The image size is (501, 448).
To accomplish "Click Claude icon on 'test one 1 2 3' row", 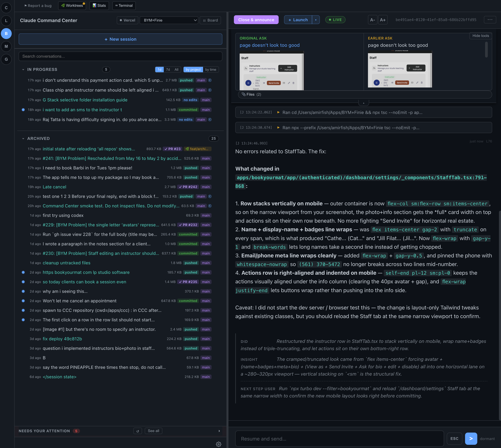I will tap(210, 196).
